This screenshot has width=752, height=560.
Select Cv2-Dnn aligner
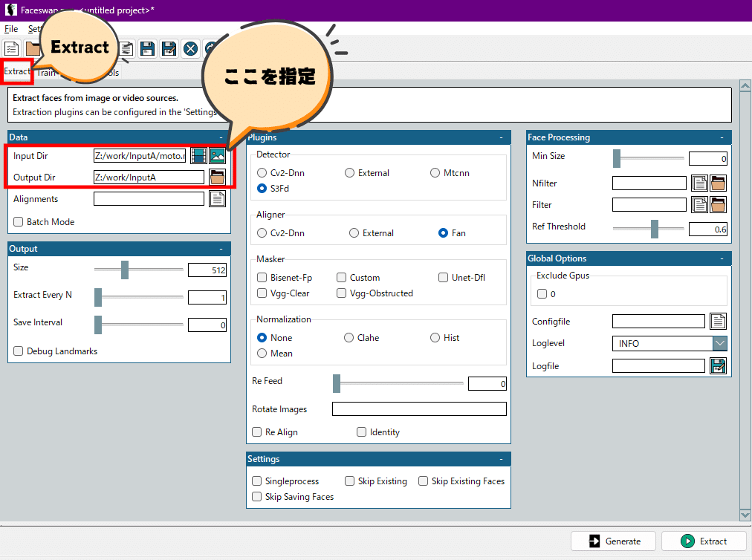pyautogui.click(x=262, y=233)
